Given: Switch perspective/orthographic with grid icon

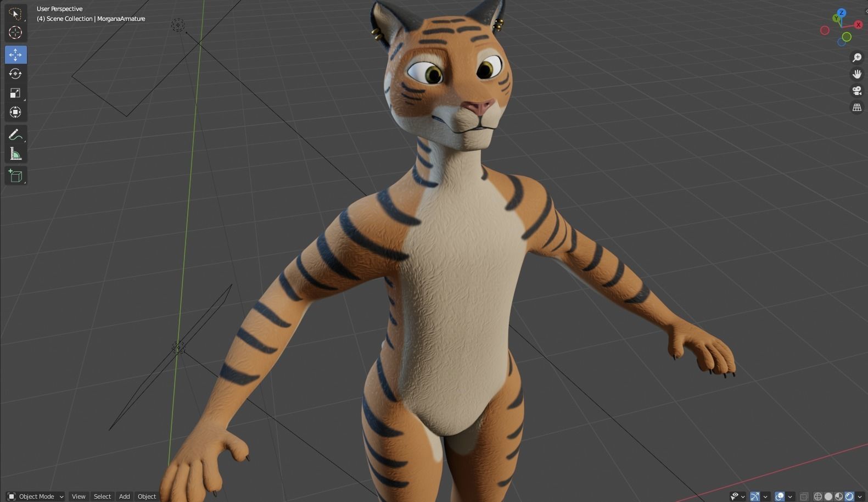Looking at the screenshot, I should tap(856, 108).
